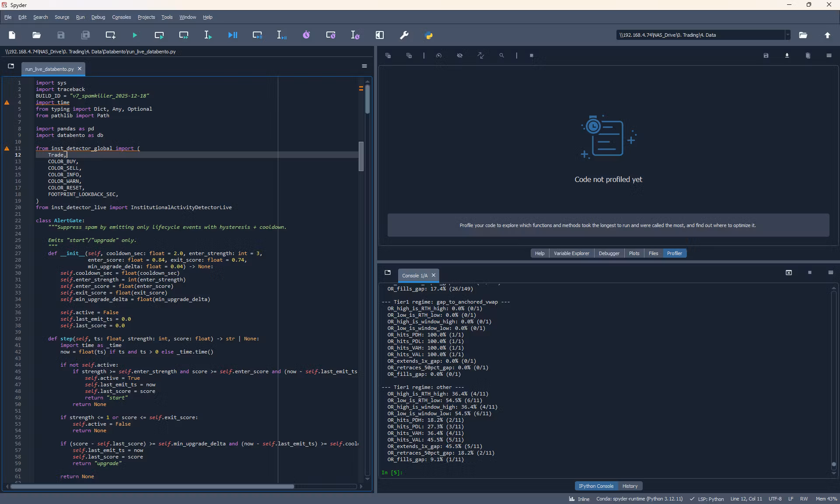Open the editor pane options hamburger menu
The width and height of the screenshot is (840, 504).
[364, 66]
